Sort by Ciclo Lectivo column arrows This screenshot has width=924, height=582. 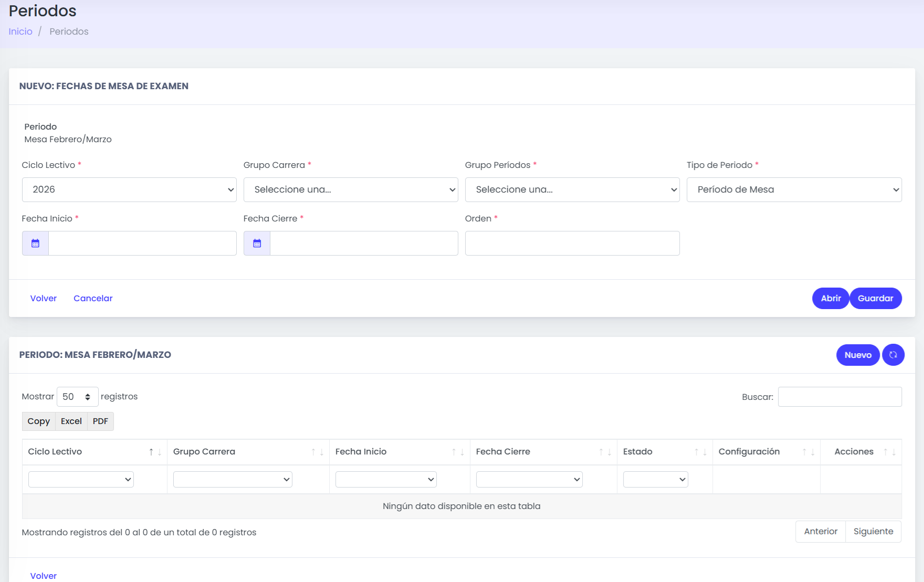tap(155, 452)
